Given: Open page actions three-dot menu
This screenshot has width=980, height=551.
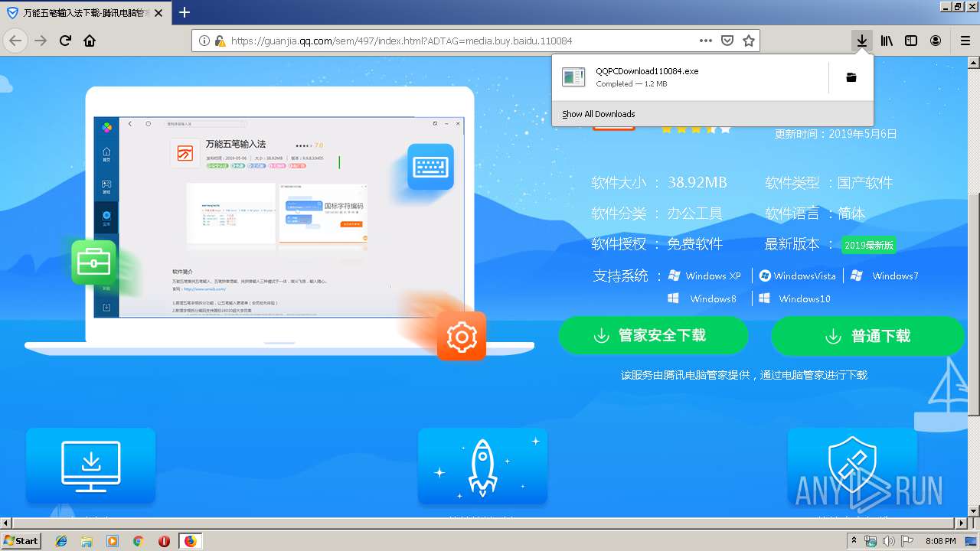Looking at the screenshot, I should coord(706,41).
